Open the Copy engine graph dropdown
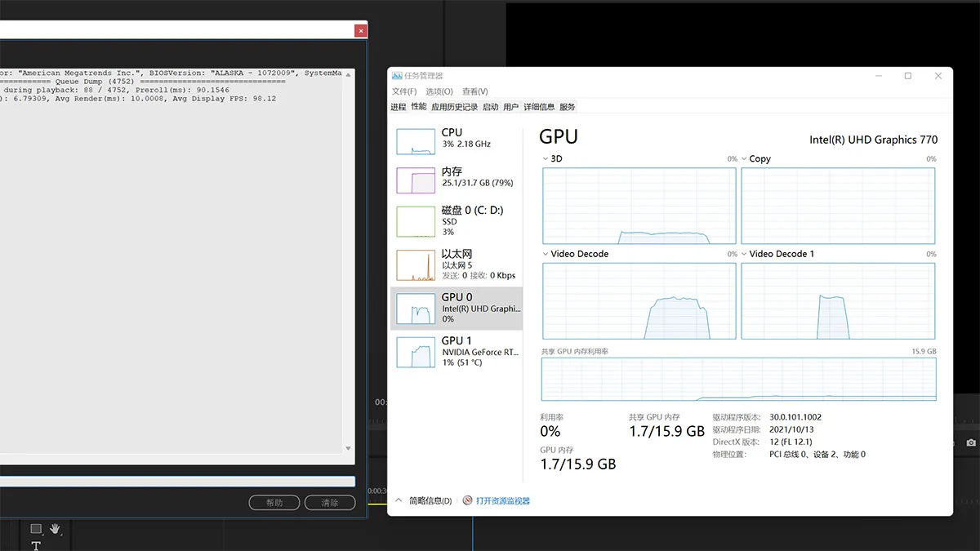The image size is (980, 551). click(744, 159)
